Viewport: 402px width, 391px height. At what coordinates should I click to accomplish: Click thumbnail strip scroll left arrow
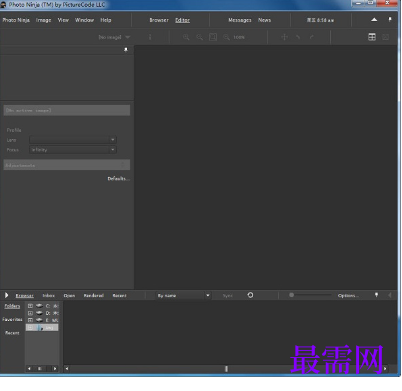(x=67, y=369)
